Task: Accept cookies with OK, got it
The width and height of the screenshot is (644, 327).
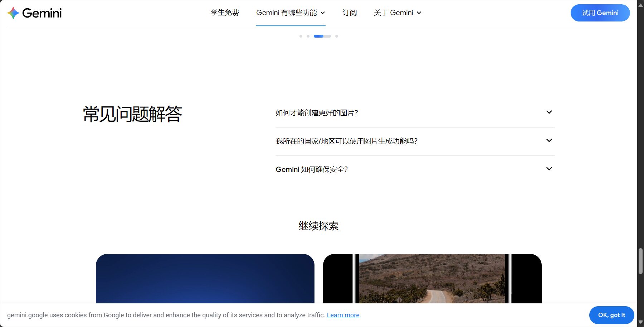Action: tap(611, 315)
